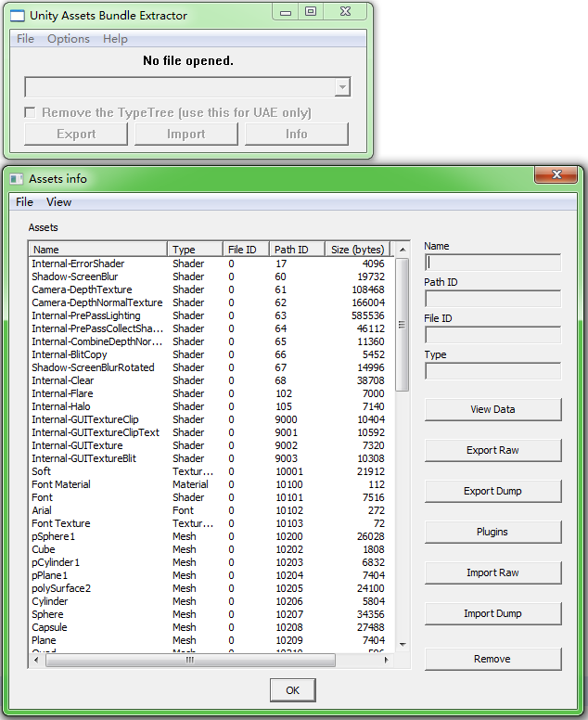Click the Unity Assets Bundle Extractor title icon

click(x=18, y=16)
